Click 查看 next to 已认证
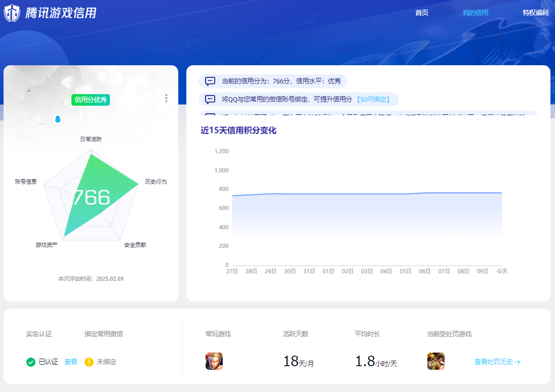The image size is (555, 392). (71, 362)
